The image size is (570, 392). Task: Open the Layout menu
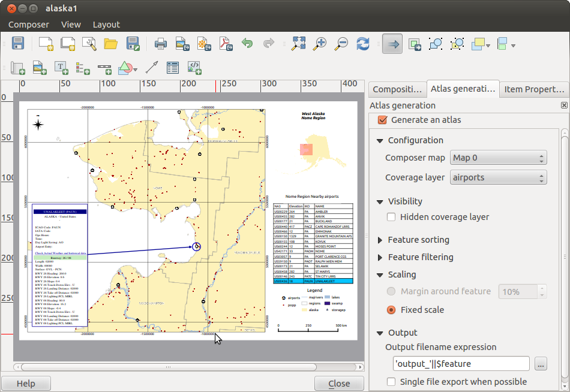point(106,25)
